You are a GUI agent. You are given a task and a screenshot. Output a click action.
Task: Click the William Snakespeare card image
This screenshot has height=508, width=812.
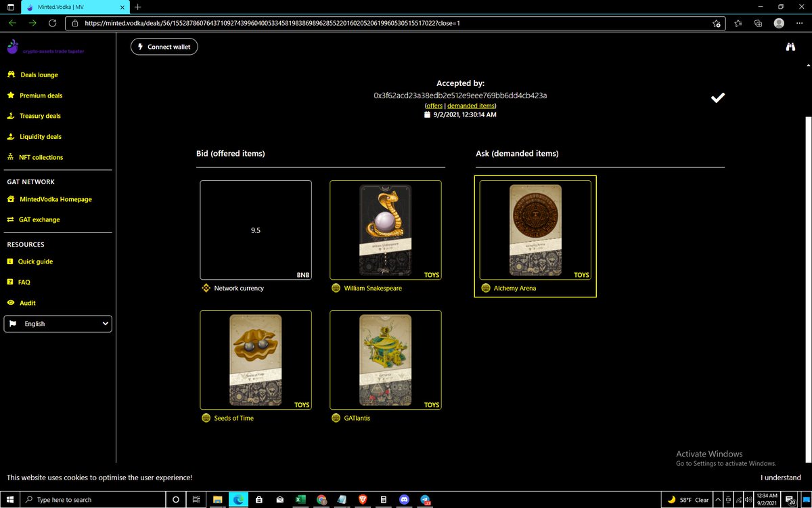(x=386, y=230)
